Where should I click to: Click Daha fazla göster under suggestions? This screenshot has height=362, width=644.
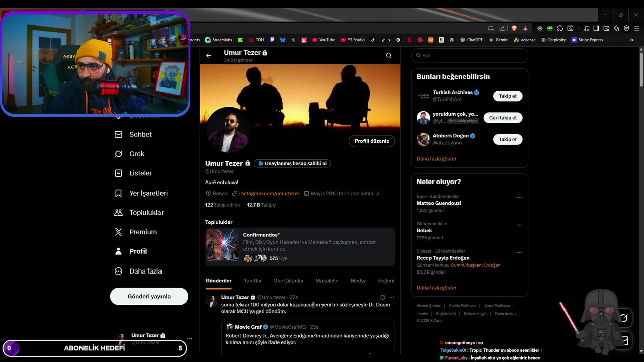click(x=437, y=159)
